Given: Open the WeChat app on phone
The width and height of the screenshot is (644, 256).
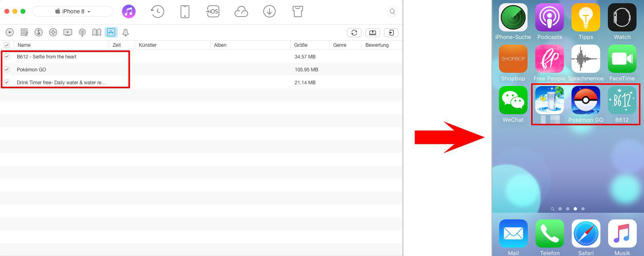Looking at the screenshot, I should point(513,100).
